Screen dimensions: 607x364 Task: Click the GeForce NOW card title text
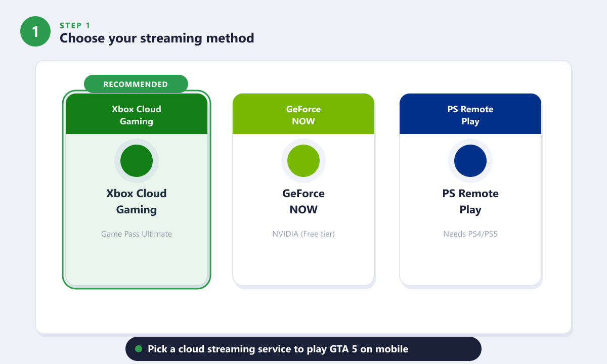pyautogui.click(x=303, y=201)
